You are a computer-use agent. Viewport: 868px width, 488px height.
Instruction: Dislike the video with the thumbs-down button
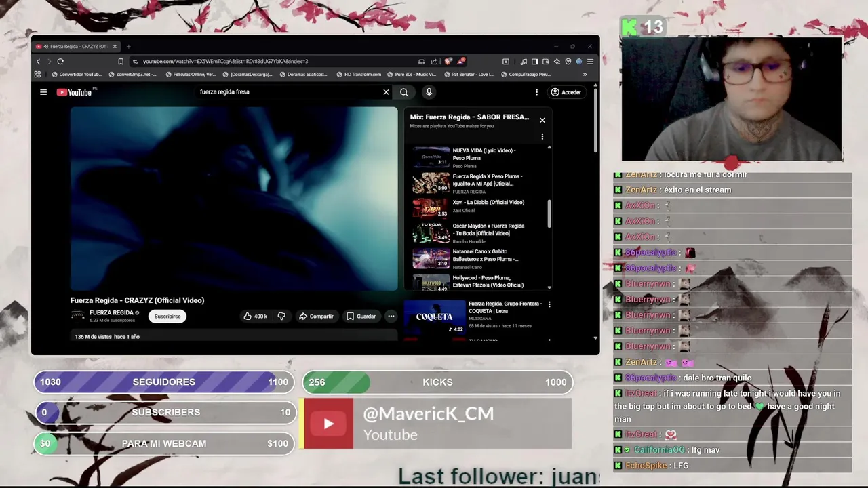281,316
